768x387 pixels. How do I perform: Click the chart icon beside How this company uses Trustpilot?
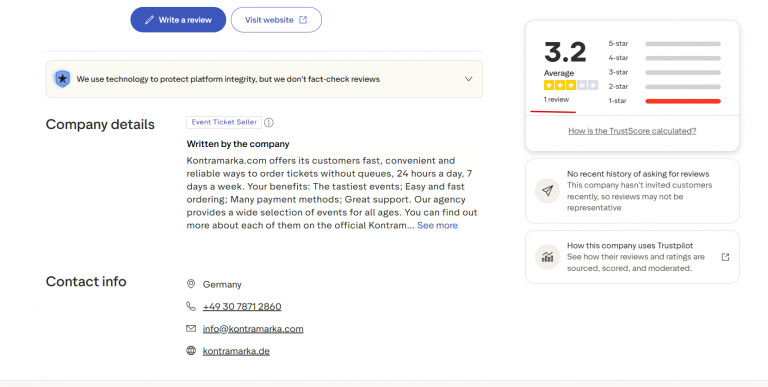tap(548, 257)
